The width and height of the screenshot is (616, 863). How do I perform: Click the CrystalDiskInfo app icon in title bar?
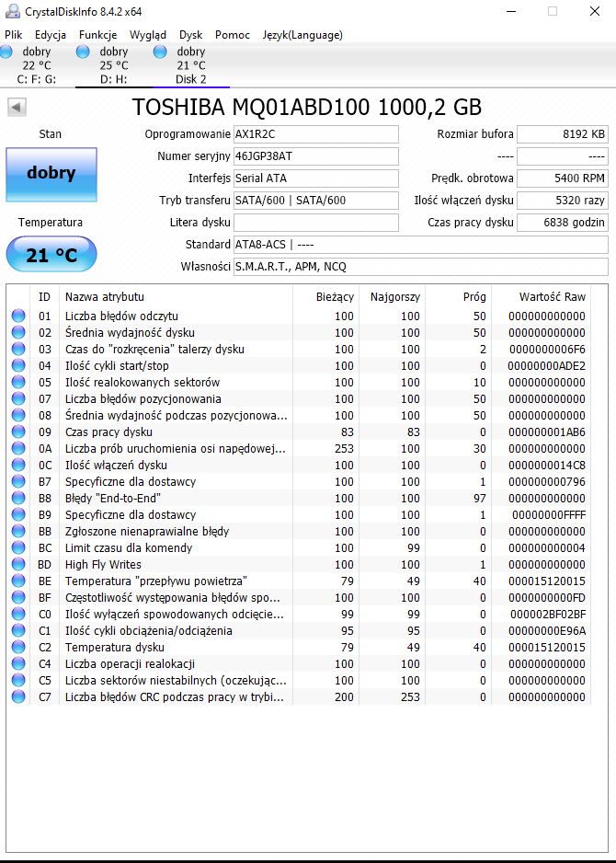point(10,11)
